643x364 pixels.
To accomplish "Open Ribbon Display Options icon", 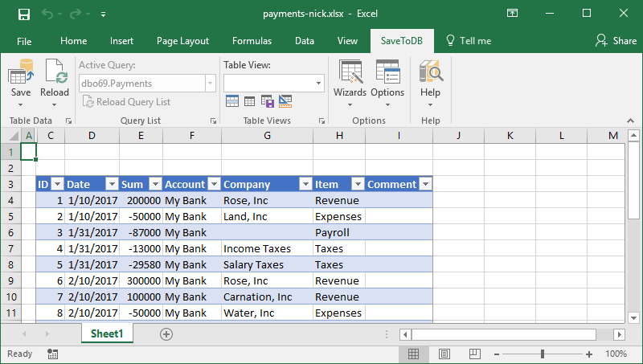I will [512, 13].
